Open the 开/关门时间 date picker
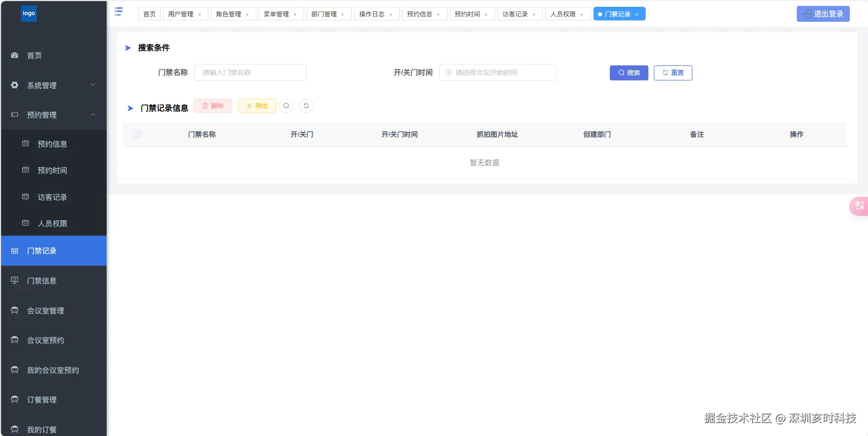The image size is (868, 436). coord(497,73)
